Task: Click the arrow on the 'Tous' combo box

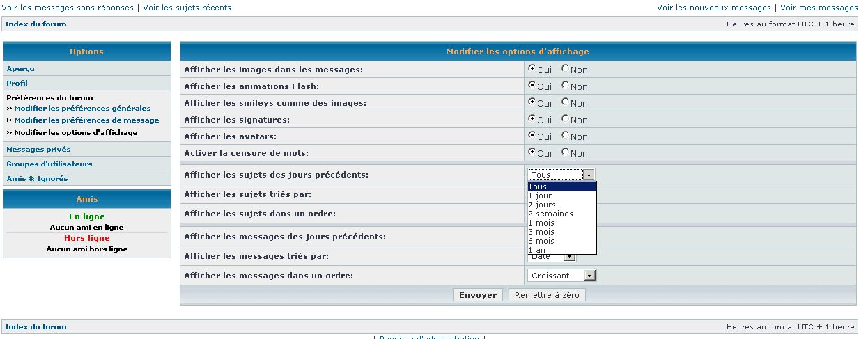Action: pyautogui.click(x=589, y=175)
